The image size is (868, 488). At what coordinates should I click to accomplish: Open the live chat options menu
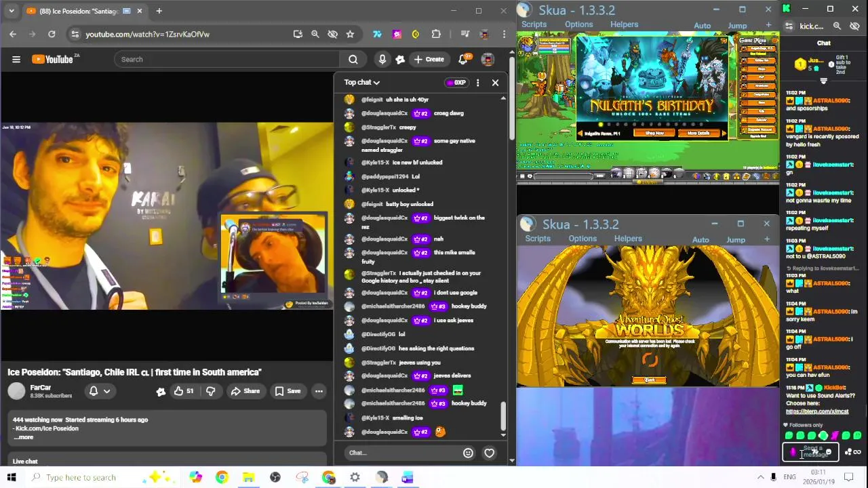pyautogui.click(x=477, y=83)
